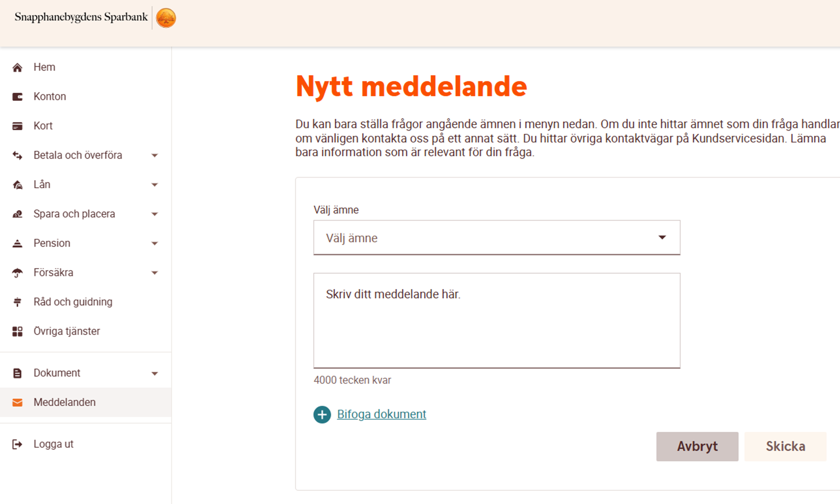Click the Hem house icon
This screenshot has height=504, width=840.
pos(17,67)
